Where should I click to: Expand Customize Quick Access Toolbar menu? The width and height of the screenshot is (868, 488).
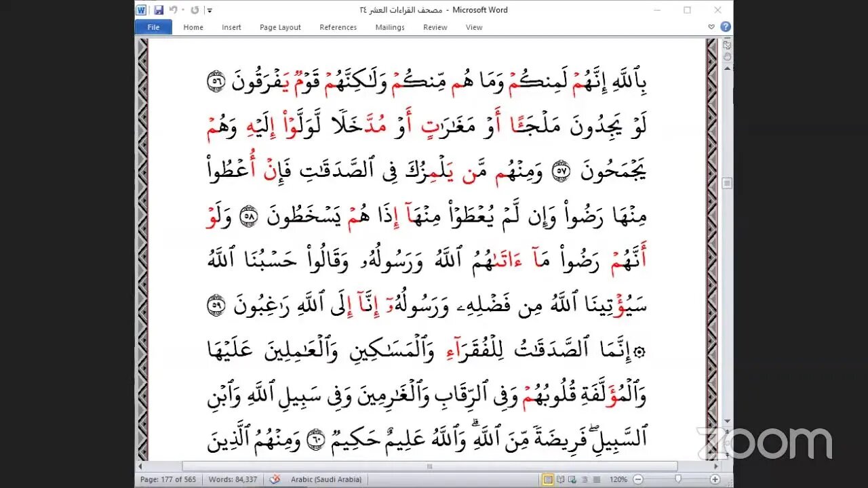tap(210, 10)
